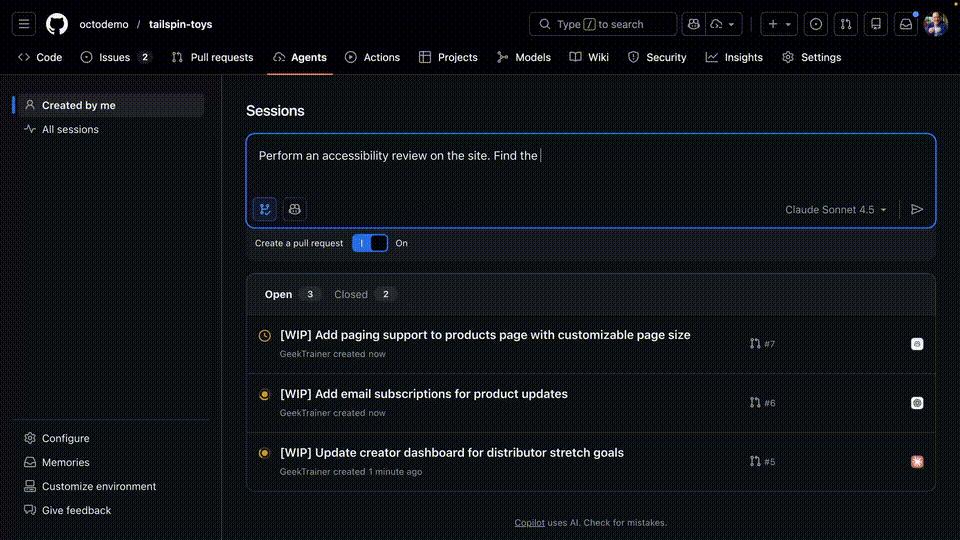
Task: Switch to the Code tab
Action: [40, 57]
